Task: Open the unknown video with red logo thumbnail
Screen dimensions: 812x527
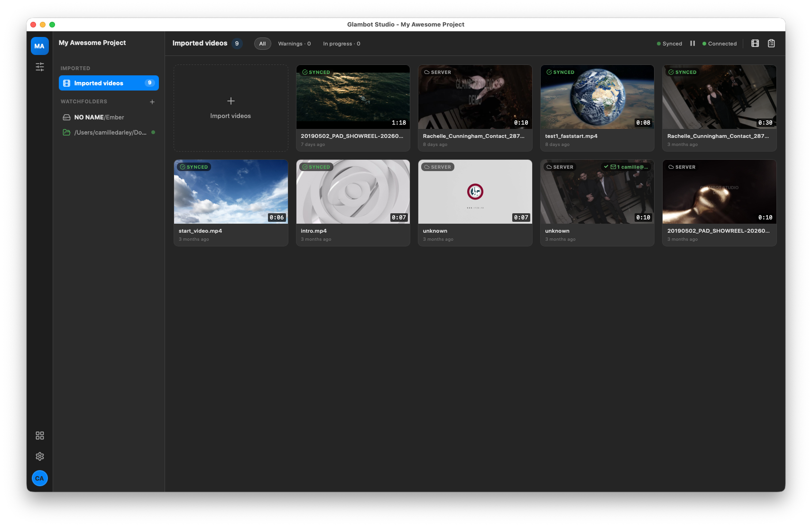Action: coord(475,192)
